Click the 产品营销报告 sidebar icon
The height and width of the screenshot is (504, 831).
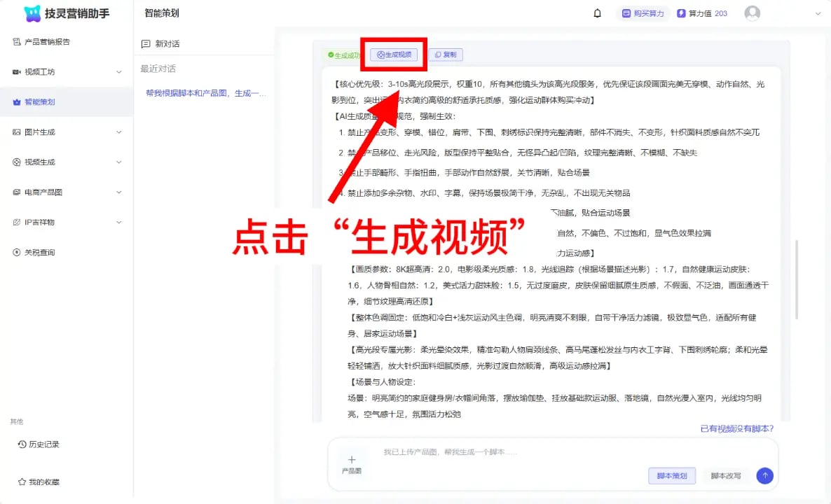(x=16, y=42)
